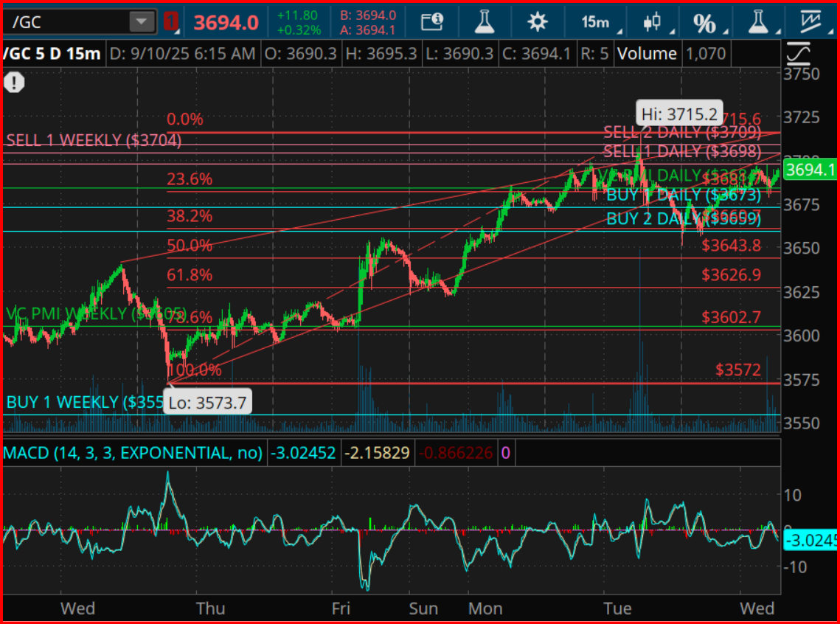Open the candlestick chart style menu
The width and height of the screenshot is (840, 624).
point(652,22)
